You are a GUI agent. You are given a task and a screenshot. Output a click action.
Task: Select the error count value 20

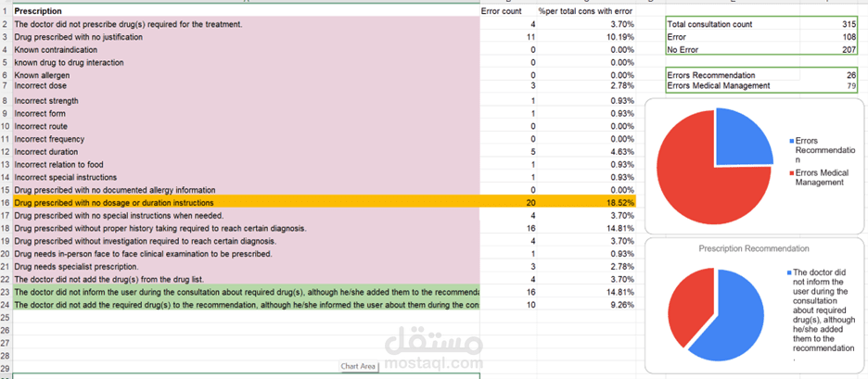508,203
